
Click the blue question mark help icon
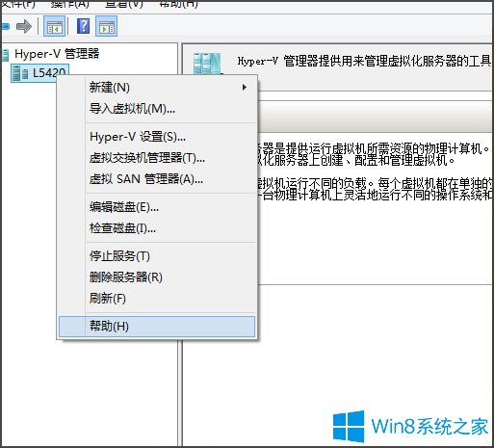[x=83, y=26]
